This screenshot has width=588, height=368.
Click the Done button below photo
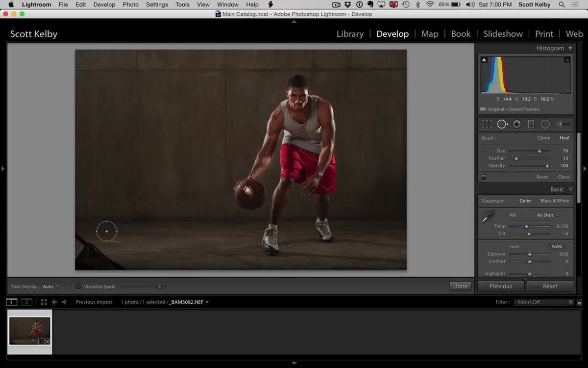tap(460, 286)
